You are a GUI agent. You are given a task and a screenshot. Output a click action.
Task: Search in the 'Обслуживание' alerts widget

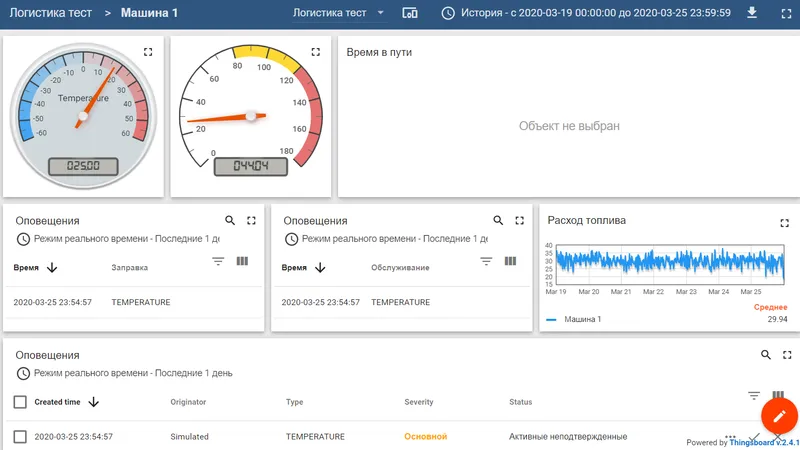(x=498, y=220)
